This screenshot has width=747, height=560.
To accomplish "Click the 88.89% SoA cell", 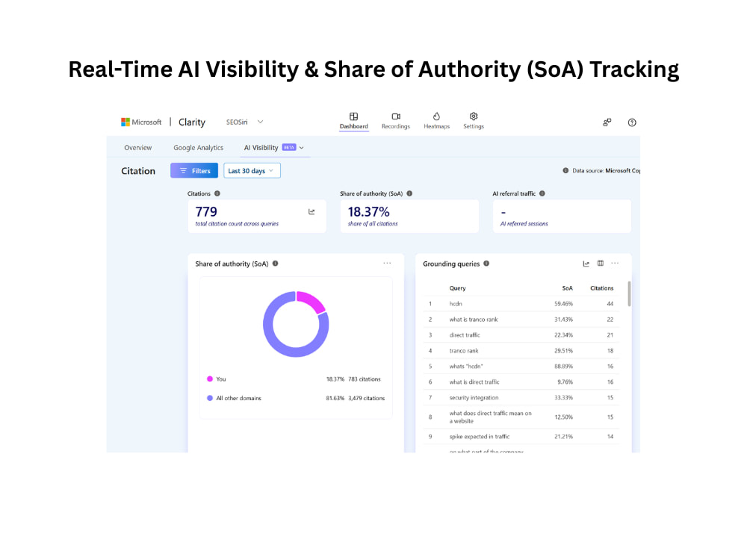I will pos(563,367).
